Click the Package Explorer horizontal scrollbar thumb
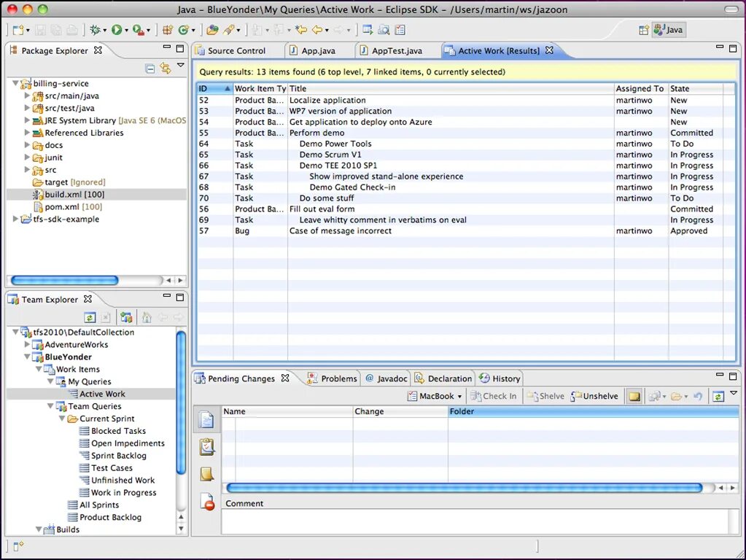This screenshot has width=746, height=560. click(64, 280)
